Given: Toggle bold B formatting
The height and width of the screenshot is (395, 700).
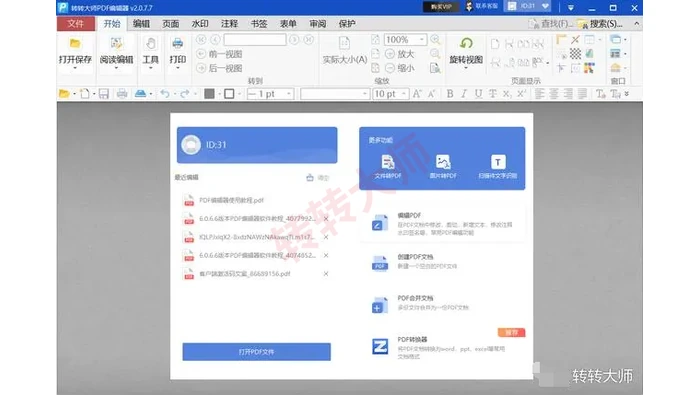Looking at the screenshot, I should click(x=450, y=94).
